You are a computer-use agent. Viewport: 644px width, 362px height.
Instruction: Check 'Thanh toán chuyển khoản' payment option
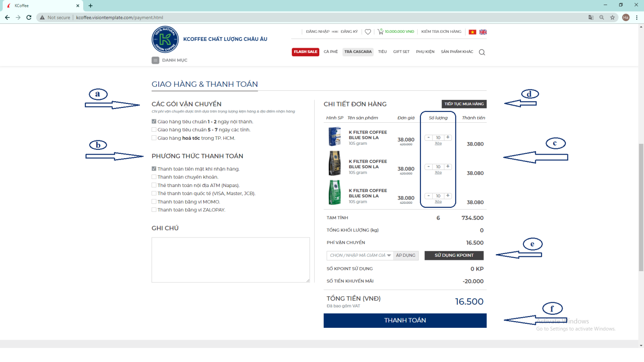(154, 177)
